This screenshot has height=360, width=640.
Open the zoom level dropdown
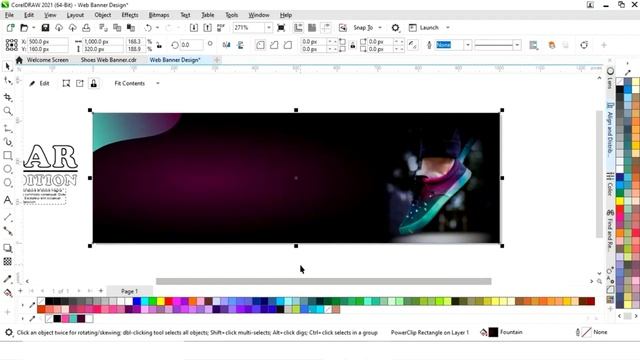269,28
